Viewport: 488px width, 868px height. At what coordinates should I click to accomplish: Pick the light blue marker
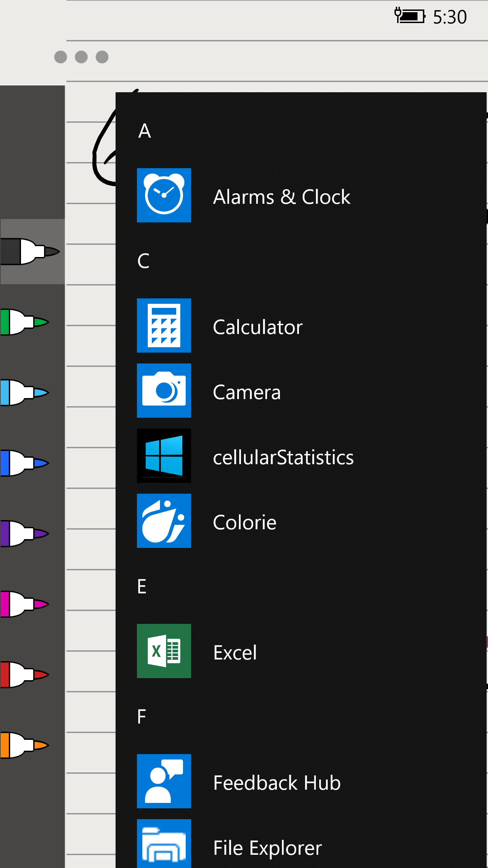click(x=24, y=393)
